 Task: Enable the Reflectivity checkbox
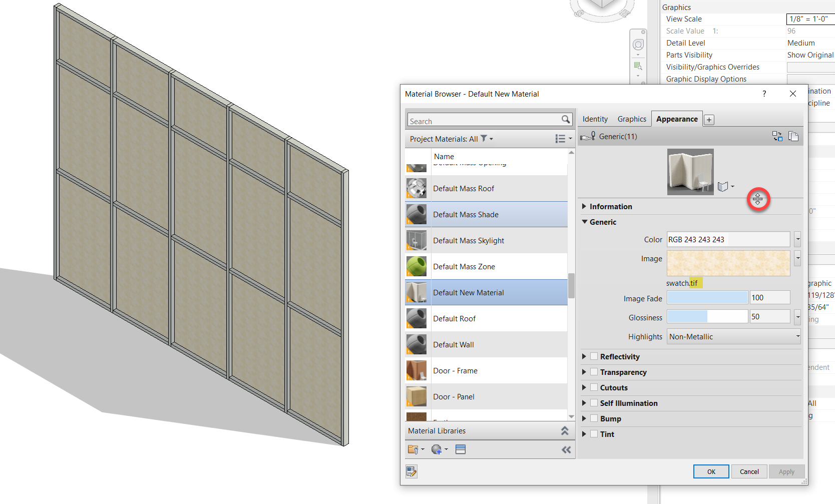594,356
